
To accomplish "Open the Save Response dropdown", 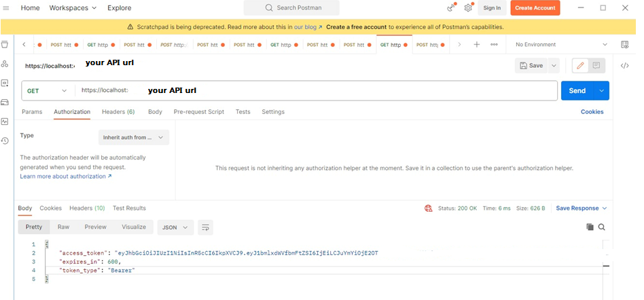I will [581, 208].
